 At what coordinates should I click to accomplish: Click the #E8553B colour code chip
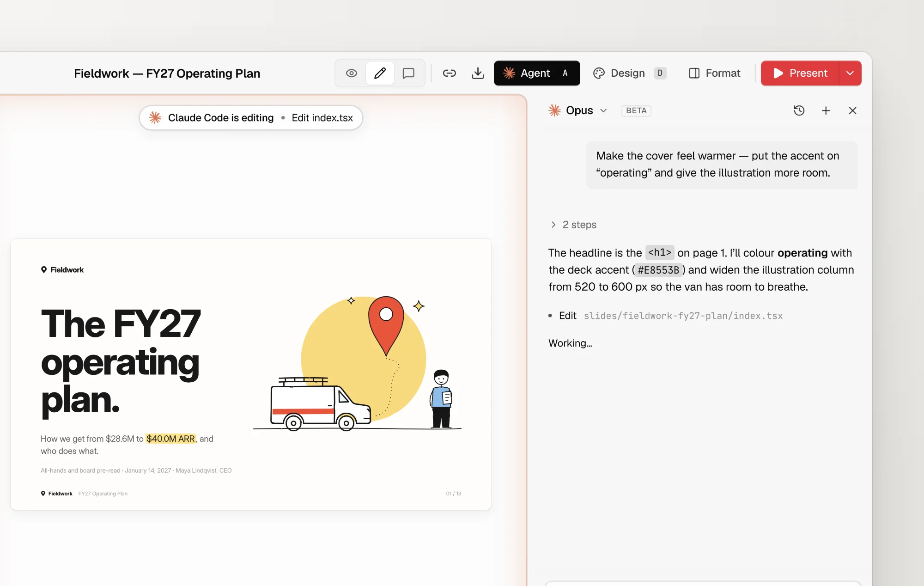coord(658,270)
